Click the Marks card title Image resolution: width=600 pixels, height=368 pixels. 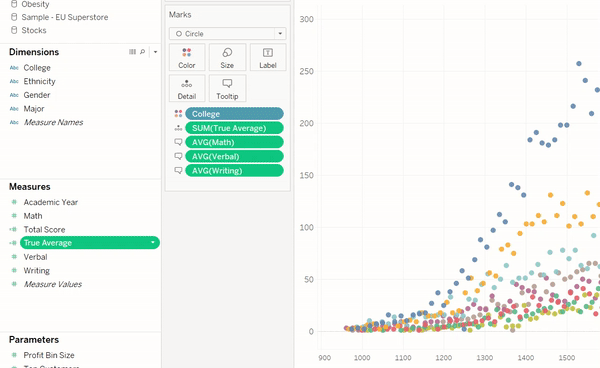(x=180, y=15)
